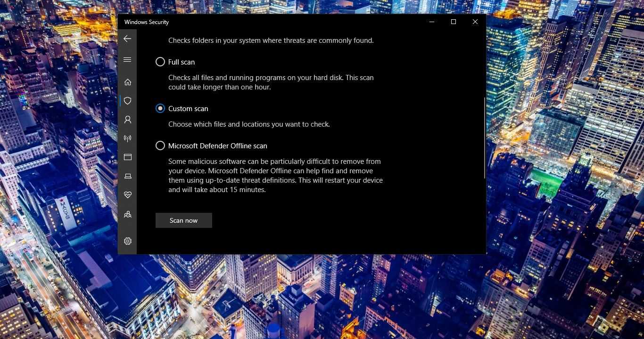
Task: Select the Custom scan option
Action: click(160, 108)
